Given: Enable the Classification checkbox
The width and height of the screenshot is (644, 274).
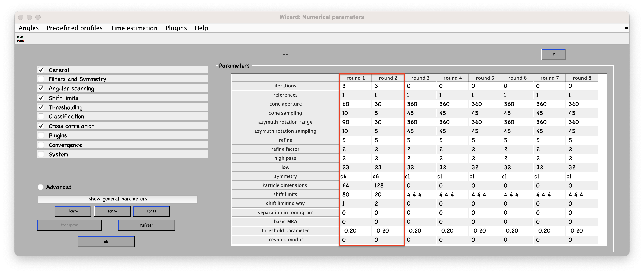Looking at the screenshot, I should pyautogui.click(x=41, y=116).
